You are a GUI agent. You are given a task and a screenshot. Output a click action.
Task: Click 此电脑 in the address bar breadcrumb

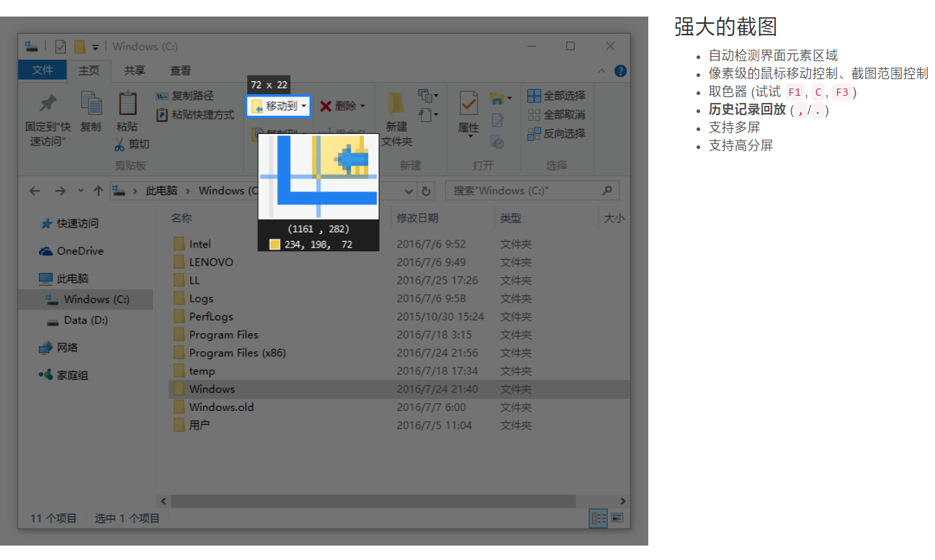coord(161,191)
